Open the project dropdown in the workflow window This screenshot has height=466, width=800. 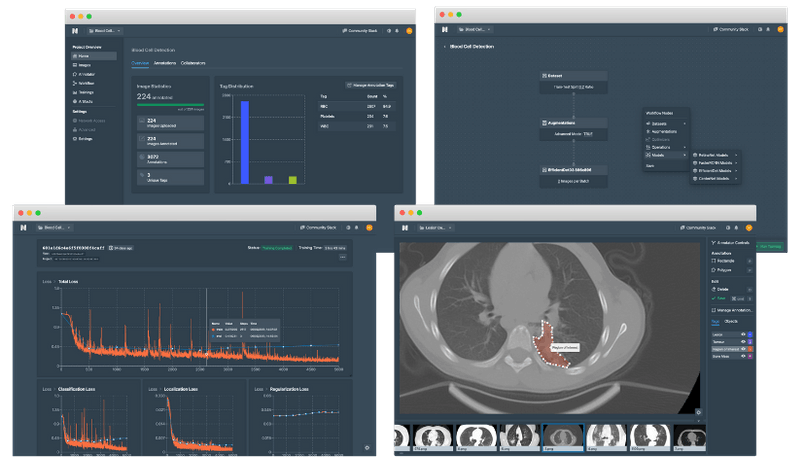coord(474,30)
